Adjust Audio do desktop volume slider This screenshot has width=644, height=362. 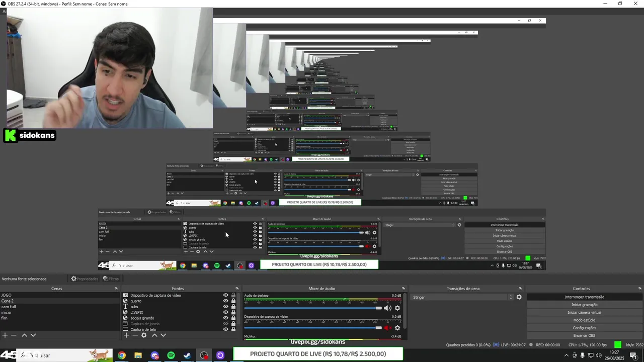click(313, 308)
